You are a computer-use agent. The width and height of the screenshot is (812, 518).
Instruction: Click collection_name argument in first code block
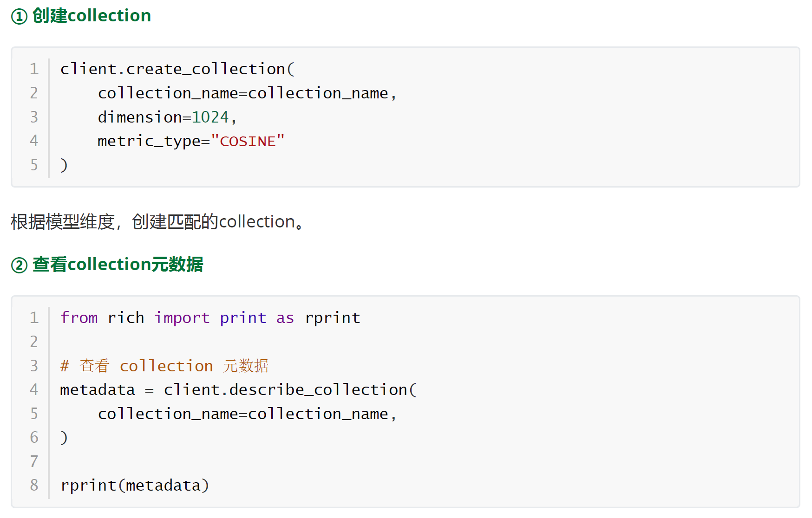(247, 93)
